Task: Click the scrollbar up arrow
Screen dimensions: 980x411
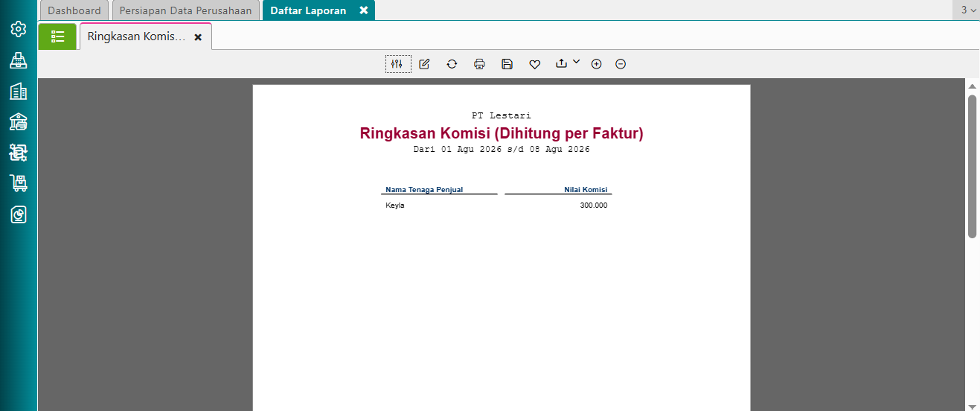Action: tap(972, 86)
